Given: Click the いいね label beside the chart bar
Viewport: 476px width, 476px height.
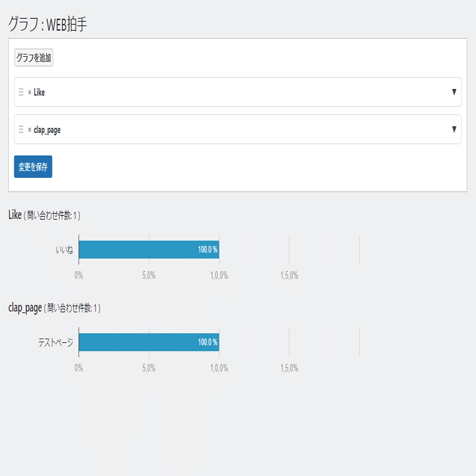Looking at the screenshot, I should click(64, 250).
